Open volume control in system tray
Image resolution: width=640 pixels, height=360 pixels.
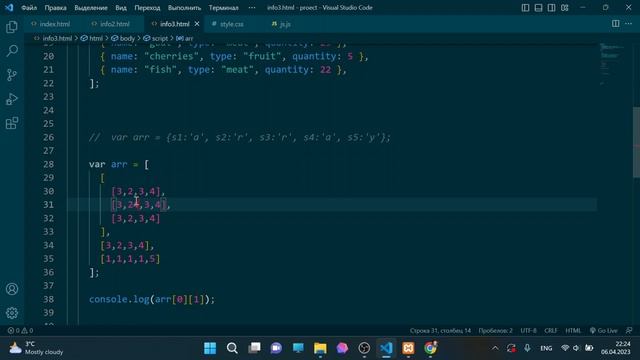(576, 348)
